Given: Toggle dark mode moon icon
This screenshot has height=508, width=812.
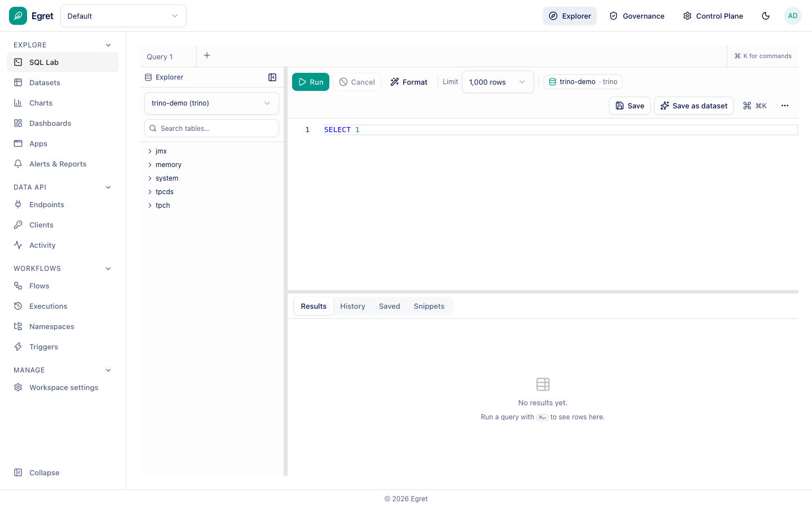Looking at the screenshot, I should pos(766,16).
